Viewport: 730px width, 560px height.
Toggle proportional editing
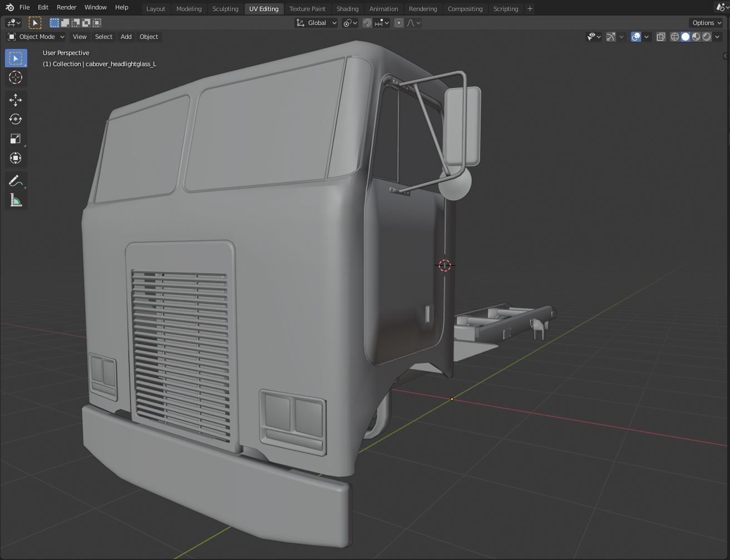pos(399,23)
